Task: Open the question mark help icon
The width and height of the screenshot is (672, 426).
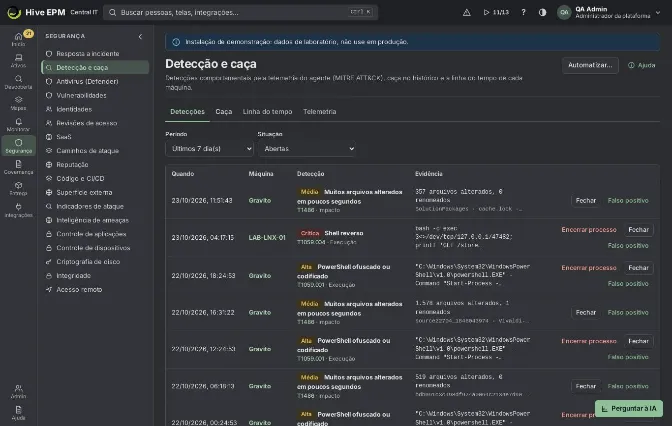Action: click(523, 12)
